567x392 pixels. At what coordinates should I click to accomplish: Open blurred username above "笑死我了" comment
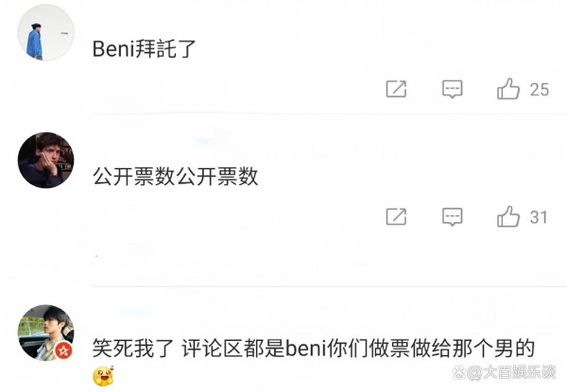pyautogui.click(x=135, y=311)
